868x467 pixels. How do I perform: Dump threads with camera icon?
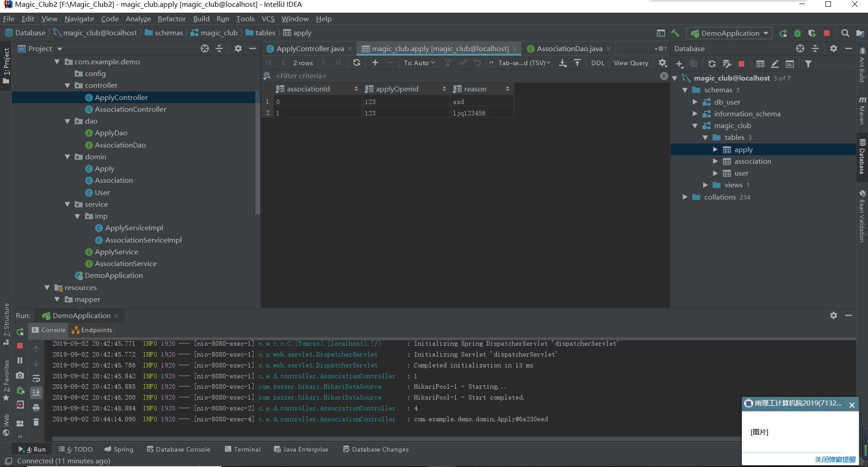click(x=20, y=375)
